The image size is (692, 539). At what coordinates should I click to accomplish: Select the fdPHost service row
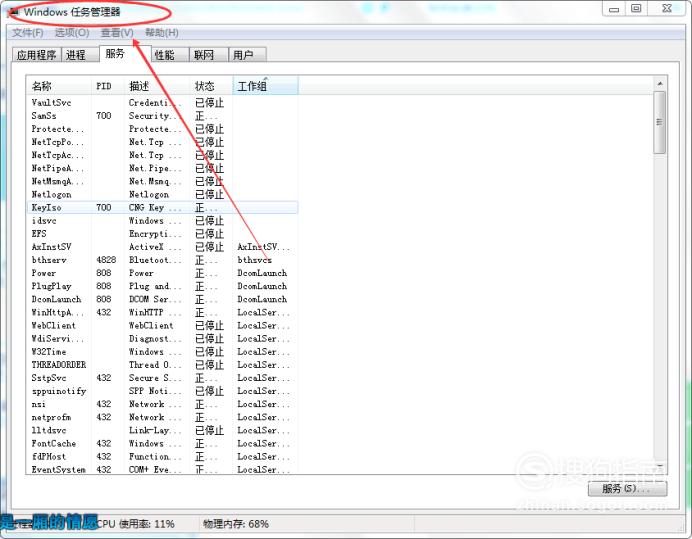tap(162, 456)
